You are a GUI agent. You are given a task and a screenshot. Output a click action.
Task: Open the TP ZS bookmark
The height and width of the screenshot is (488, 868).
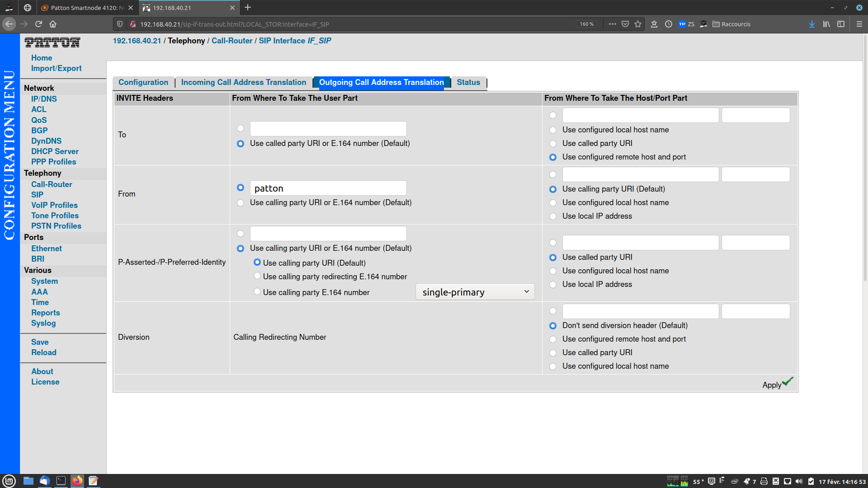point(686,24)
